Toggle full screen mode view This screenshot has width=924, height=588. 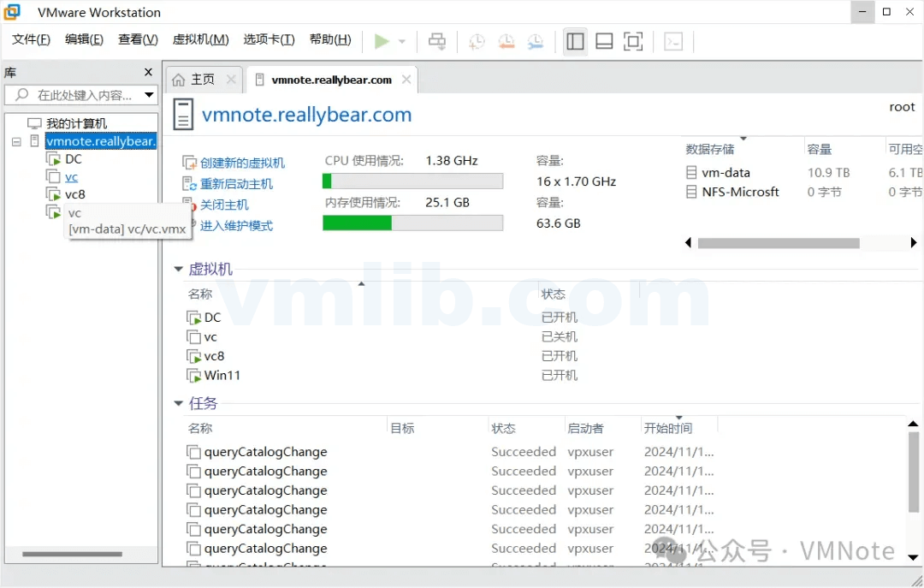pyautogui.click(x=634, y=40)
